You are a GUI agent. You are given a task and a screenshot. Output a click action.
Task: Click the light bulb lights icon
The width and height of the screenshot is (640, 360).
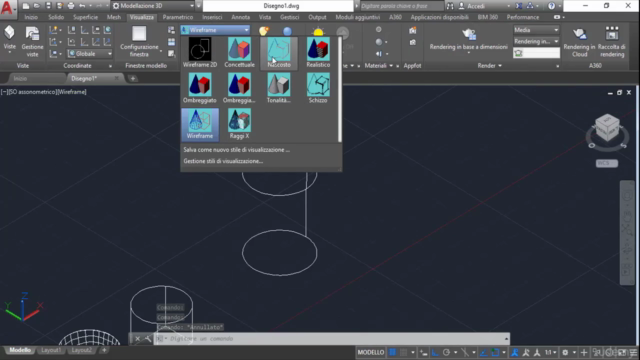(x=264, y=31)
